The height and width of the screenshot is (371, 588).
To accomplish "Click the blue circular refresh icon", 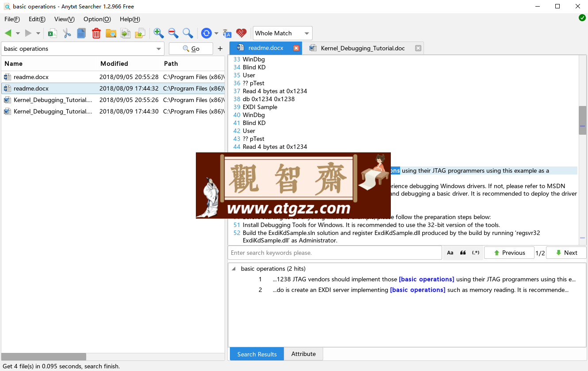I will [x=206, y=33].
